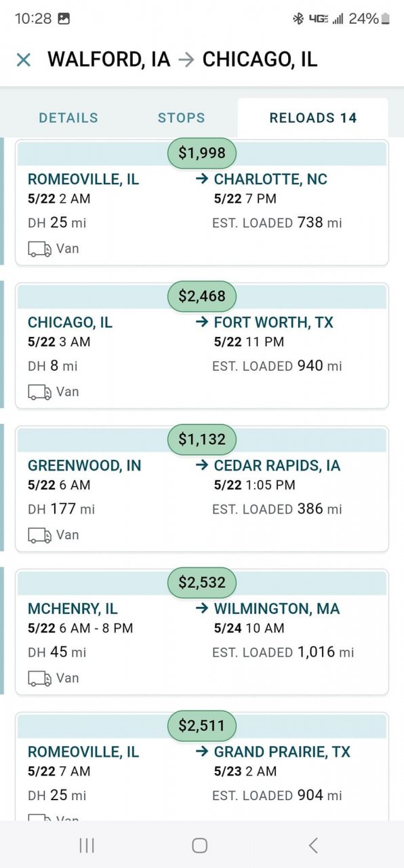
Task: Tap the $2,511 rate badge
Action: (x=202, y=726)
